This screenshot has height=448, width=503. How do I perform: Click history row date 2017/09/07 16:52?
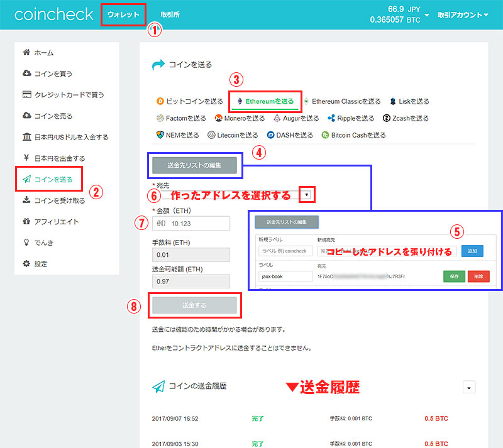click(x=175, y=419)
